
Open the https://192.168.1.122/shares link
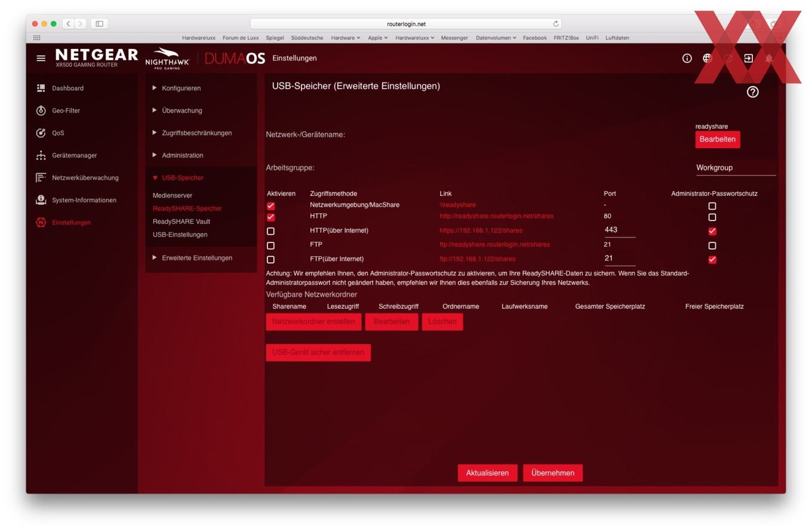click(481, 231)
